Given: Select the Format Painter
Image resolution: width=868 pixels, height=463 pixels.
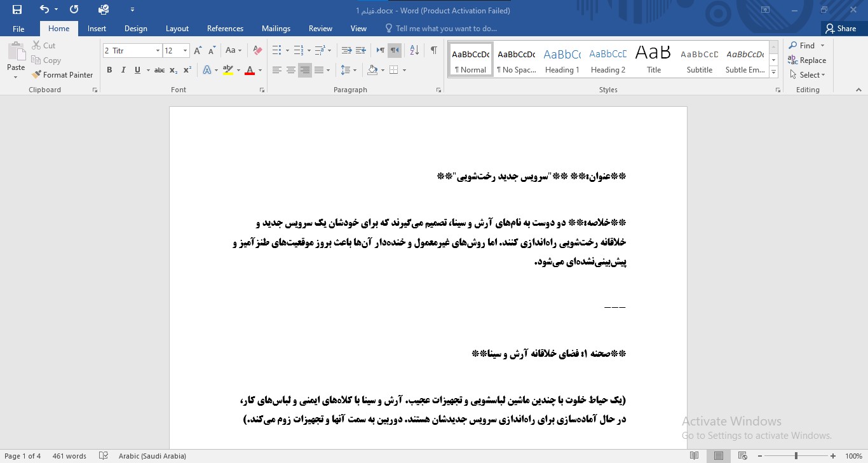Looking at the screenshot, I should (63, 74).
